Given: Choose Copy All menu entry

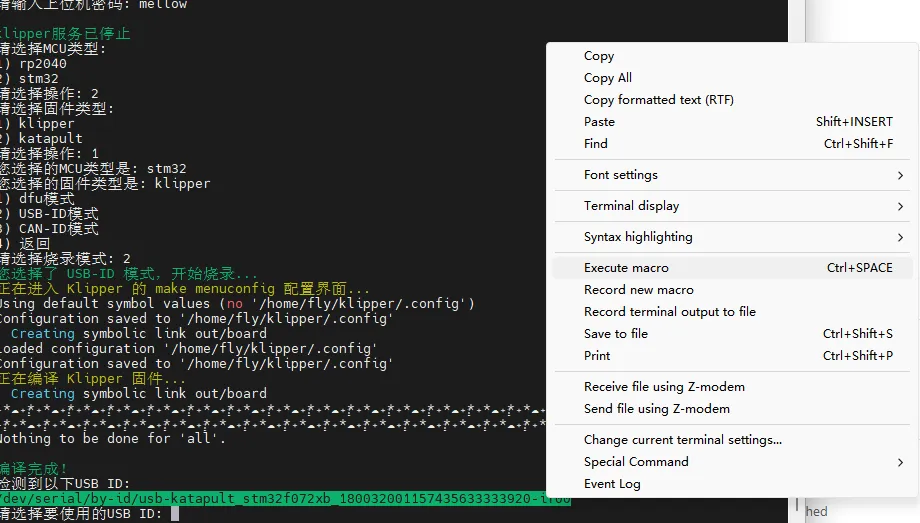Looking at the screenshot, I should point(608,78).
